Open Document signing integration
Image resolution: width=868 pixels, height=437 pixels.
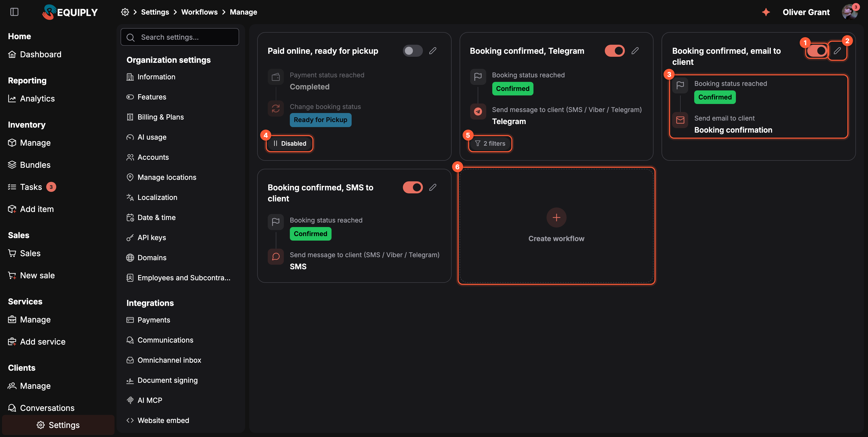162,380
